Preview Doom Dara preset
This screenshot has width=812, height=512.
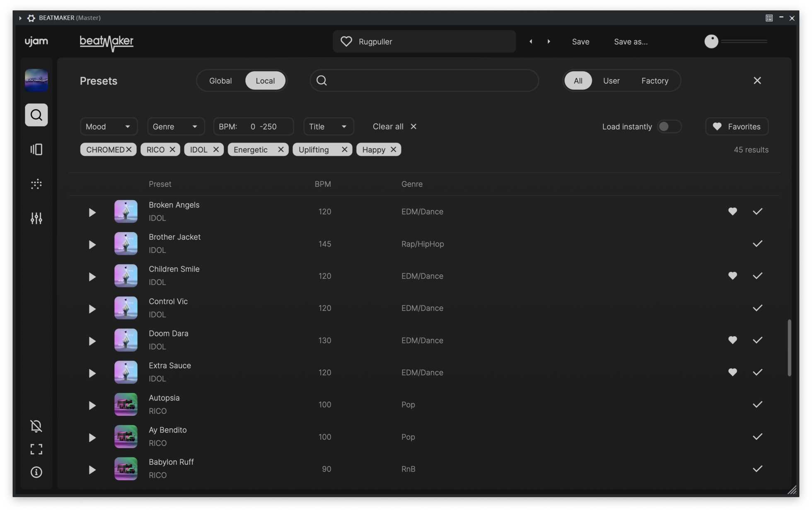tap(92, 341)
